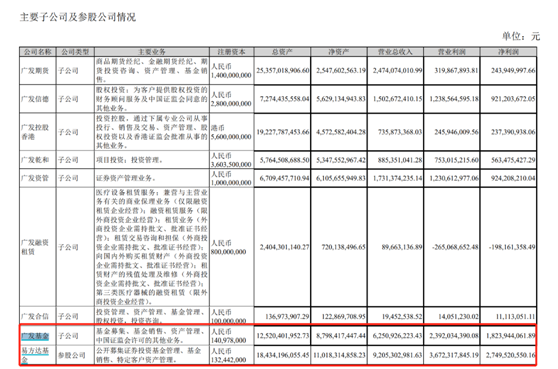
Task: Select the 主要业务 column header
Action: 152,52
